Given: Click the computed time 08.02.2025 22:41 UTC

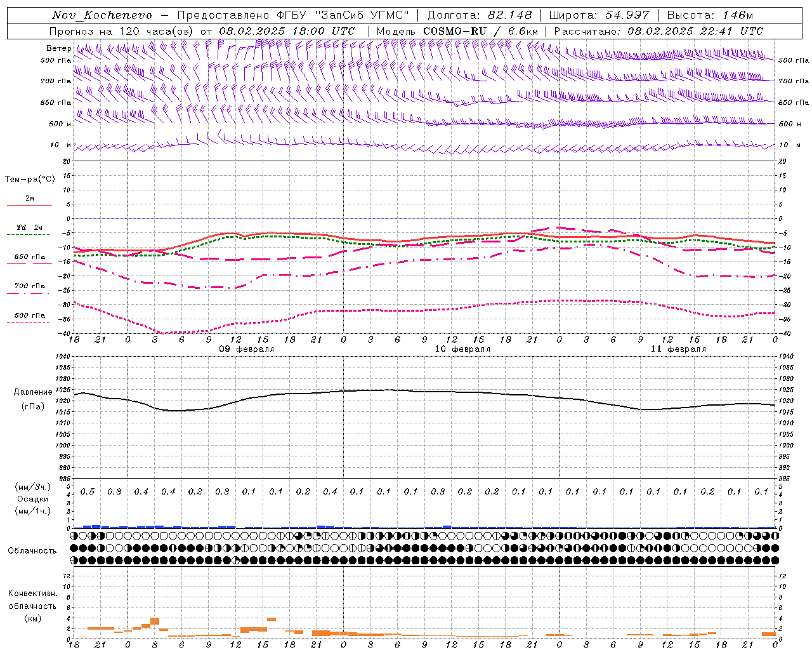Looking at the screenshot, I should pos(695,31).
